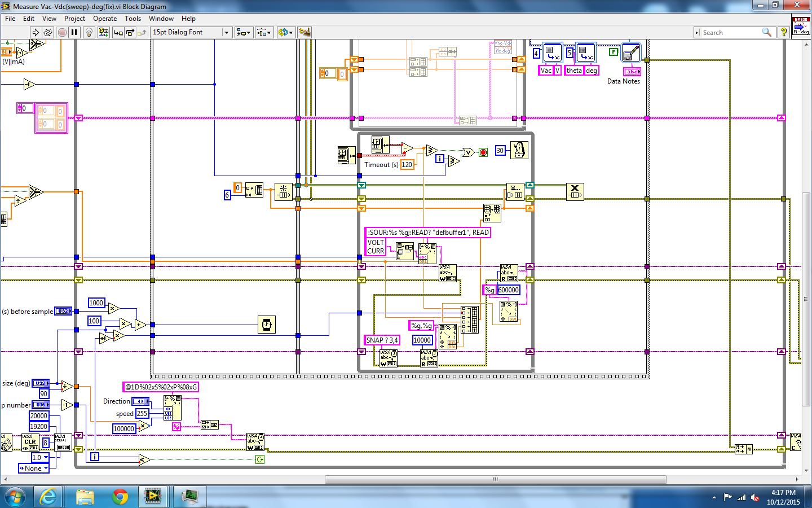Open Google Chrome from the taskbar
Screen dimensions: 812x508
pos(120,497)
